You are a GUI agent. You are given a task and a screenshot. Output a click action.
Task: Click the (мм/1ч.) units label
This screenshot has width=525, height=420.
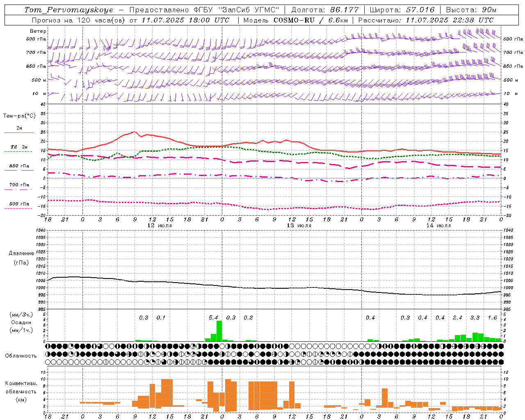point(21,330)
